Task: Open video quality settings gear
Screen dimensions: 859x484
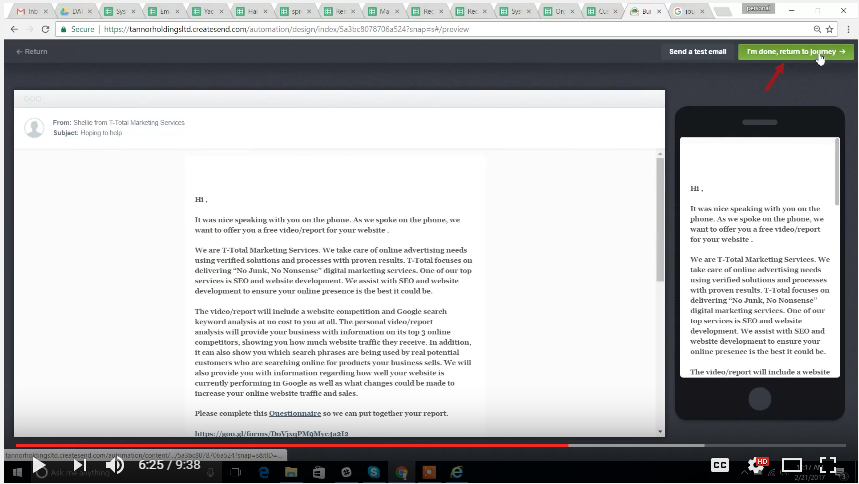Action: 757,465
